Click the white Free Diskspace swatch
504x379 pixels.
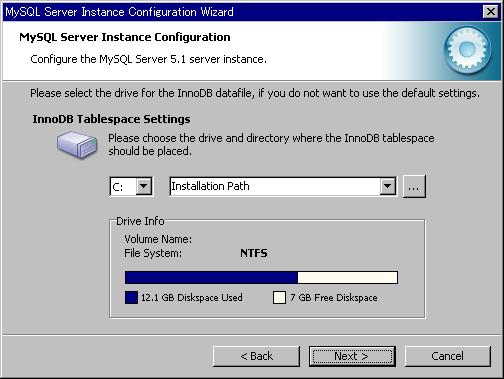click(x=279, y=298)
